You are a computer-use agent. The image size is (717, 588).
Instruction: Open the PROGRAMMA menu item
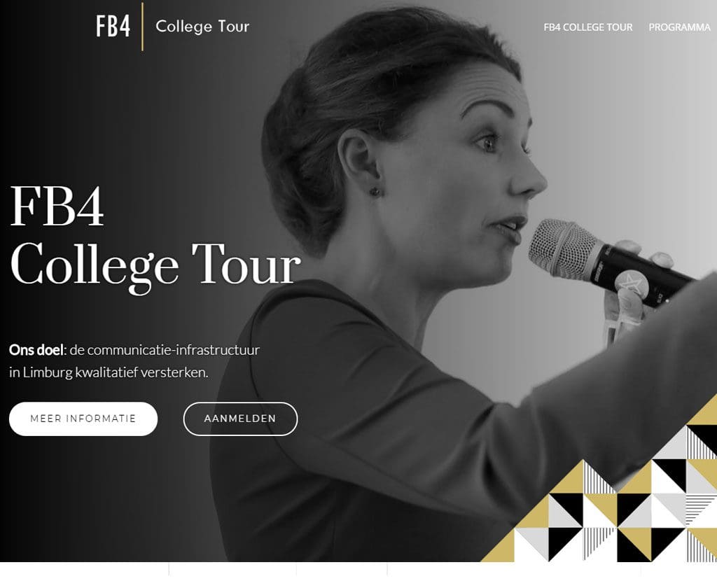tap(679, 27)
